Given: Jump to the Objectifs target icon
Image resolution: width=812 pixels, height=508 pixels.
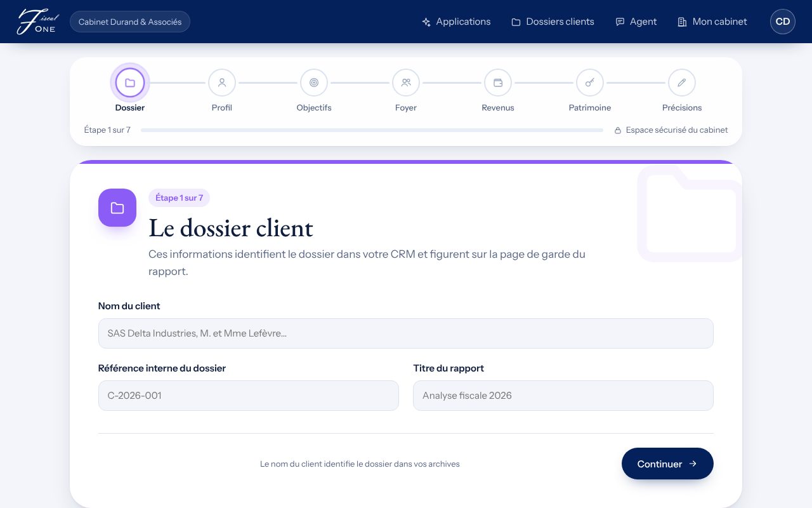Looking at the screenshot, I should [314, 83].
